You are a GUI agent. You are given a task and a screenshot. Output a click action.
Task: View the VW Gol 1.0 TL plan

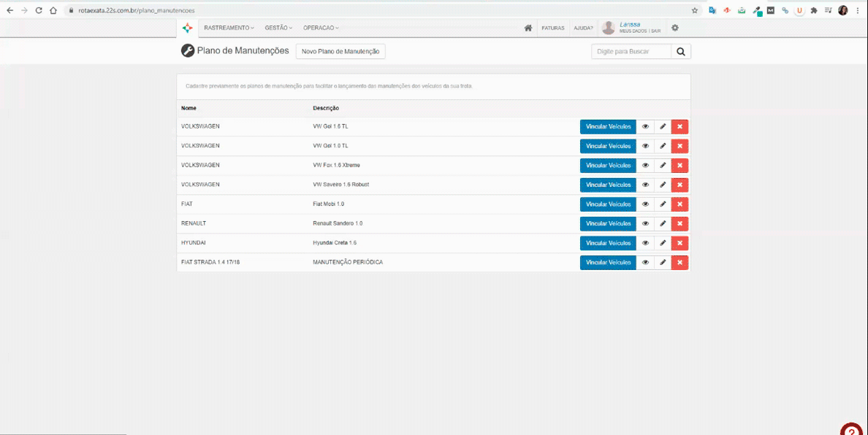645,146
